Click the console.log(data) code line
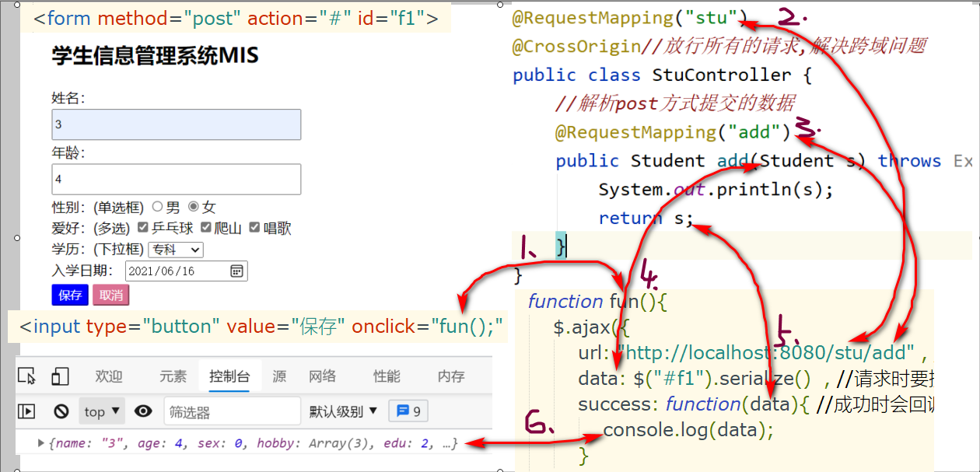This screenshot has width=980, height=472. [x=689, y=429]
